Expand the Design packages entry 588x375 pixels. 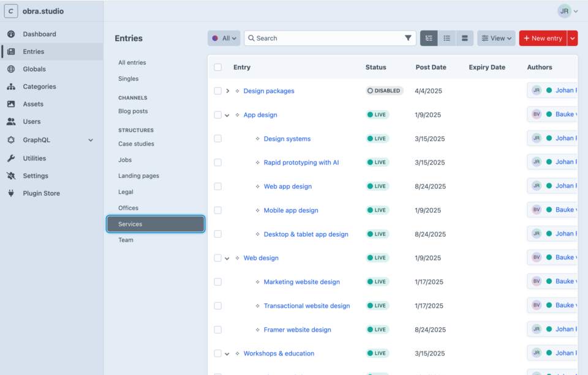pos(227,91)
